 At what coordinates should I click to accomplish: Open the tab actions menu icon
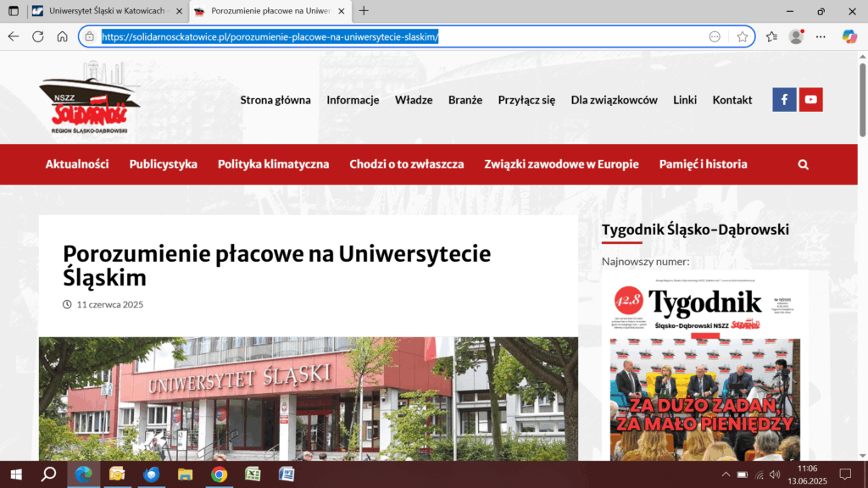click(14, 10)
